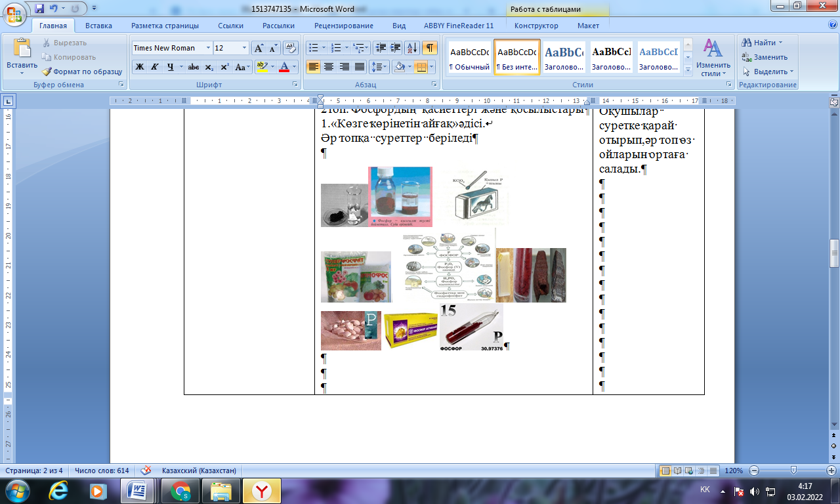Open the font name dropdown Times New Roman

208,48
